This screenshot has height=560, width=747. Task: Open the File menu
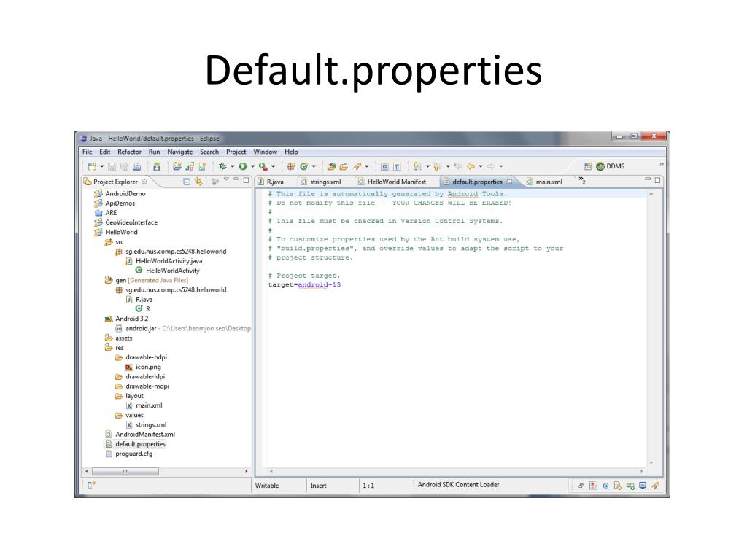pyautogui.click(x=88, y=152)
